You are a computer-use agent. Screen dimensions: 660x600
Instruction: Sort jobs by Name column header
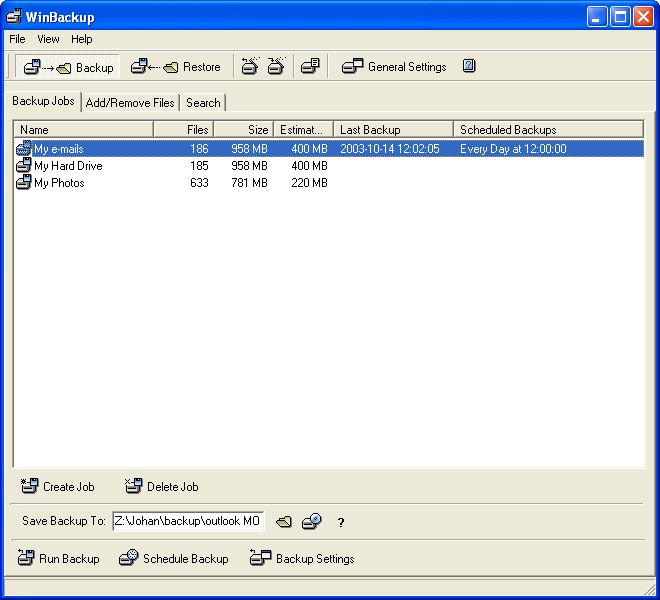[83, 129]
